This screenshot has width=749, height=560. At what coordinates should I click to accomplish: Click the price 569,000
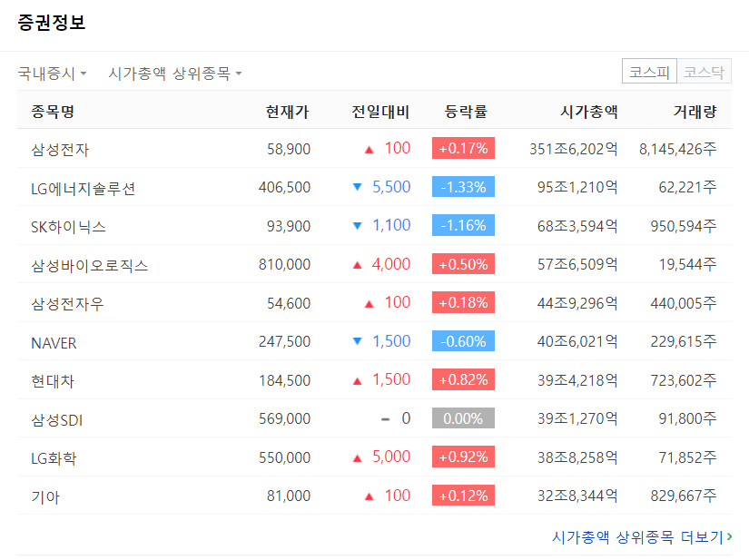285,418
